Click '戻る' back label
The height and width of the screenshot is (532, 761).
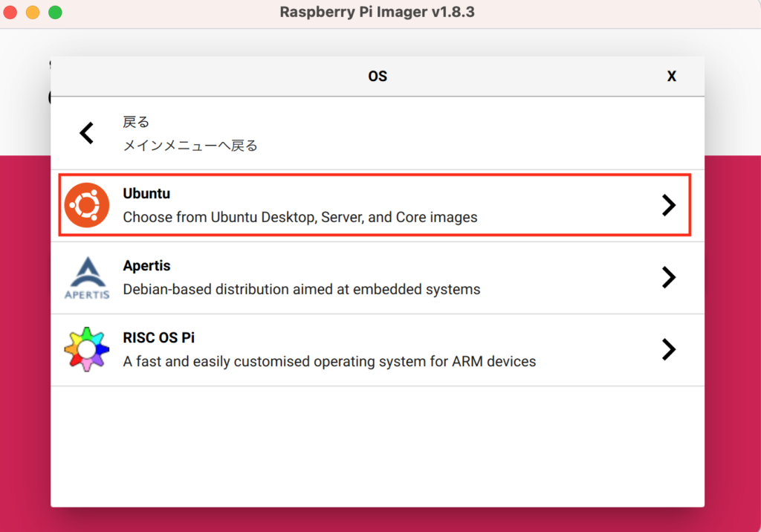click(x=136, y=122)
